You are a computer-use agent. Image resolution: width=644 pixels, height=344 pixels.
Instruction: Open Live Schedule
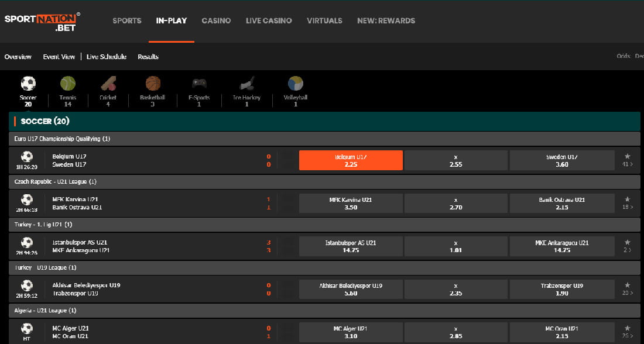click(x=107, y=57)
